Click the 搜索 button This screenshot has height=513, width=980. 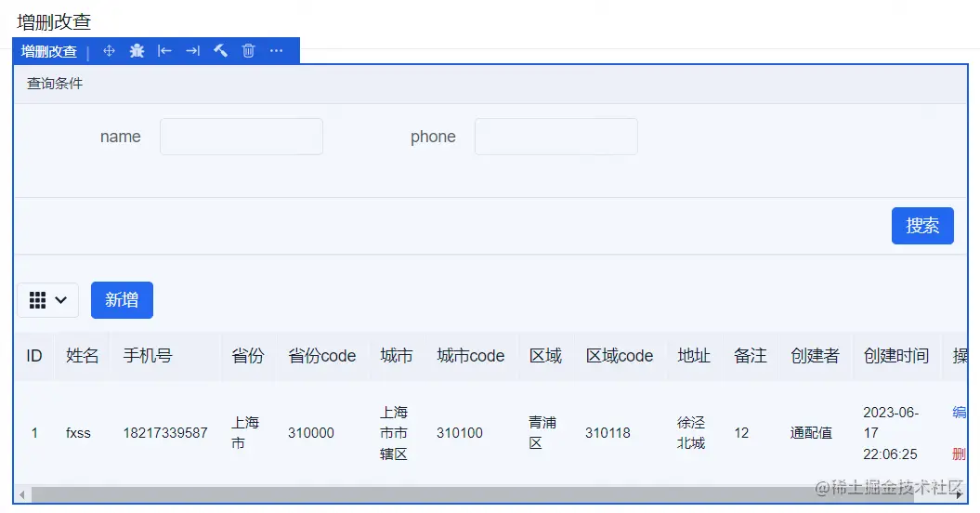pos(922,226)
